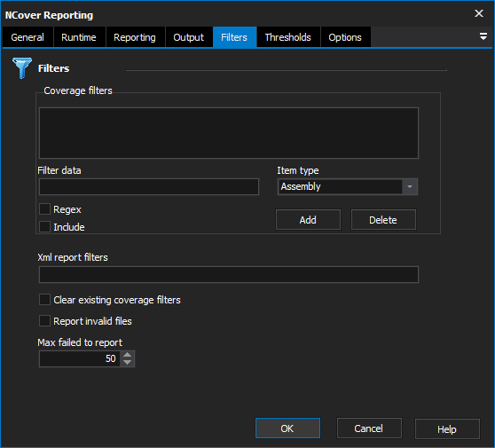Tick the Include checkbox

pos(44,227)
